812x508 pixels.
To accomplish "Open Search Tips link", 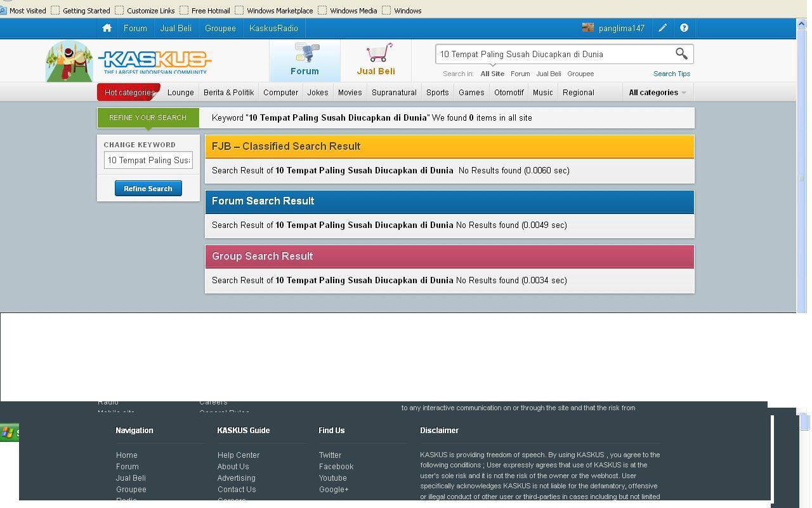I will point(672,74).
